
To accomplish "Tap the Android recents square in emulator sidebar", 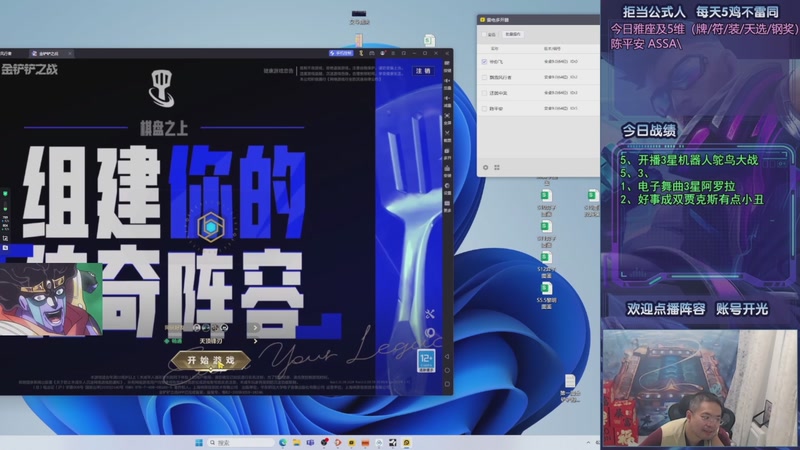I will coord(447,384).
